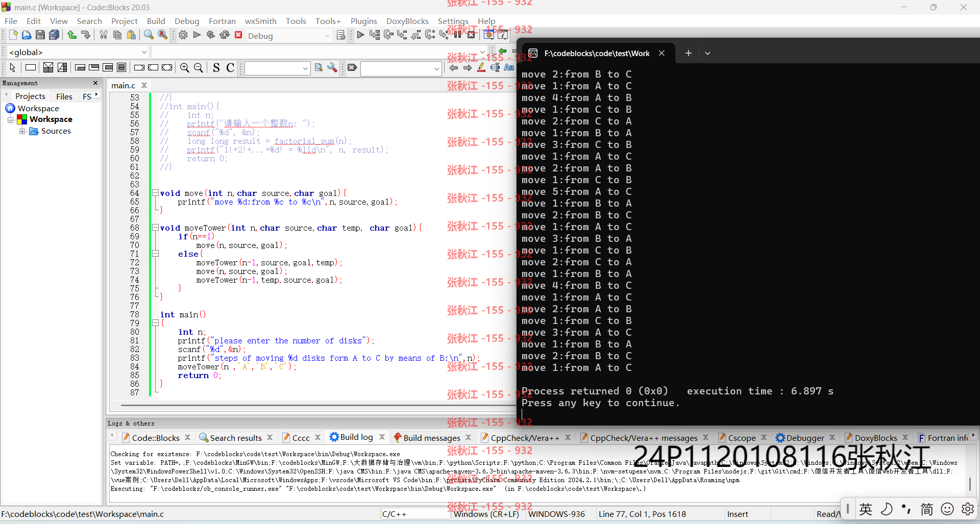
Task: Toggle highlight occurrences with the pencil icon
Action: [481, 68]
